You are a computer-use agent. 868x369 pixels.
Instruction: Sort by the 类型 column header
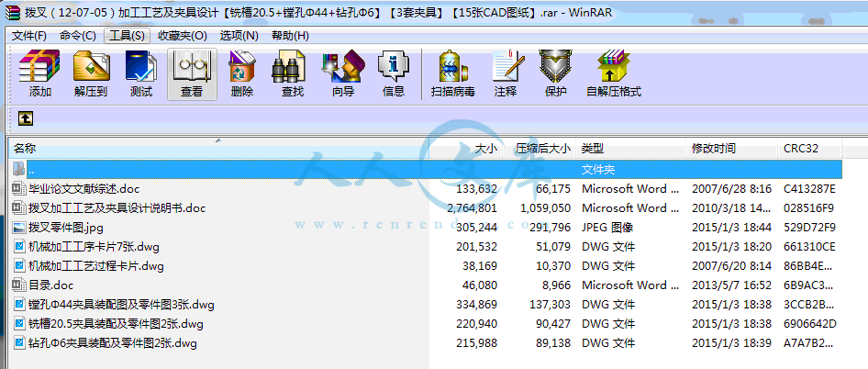[631, 149]
